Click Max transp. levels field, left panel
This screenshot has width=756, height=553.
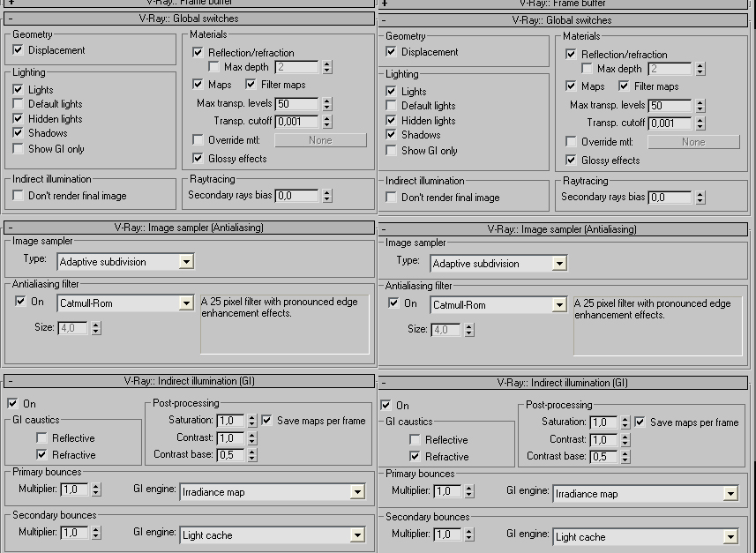[x=297, y=104]
